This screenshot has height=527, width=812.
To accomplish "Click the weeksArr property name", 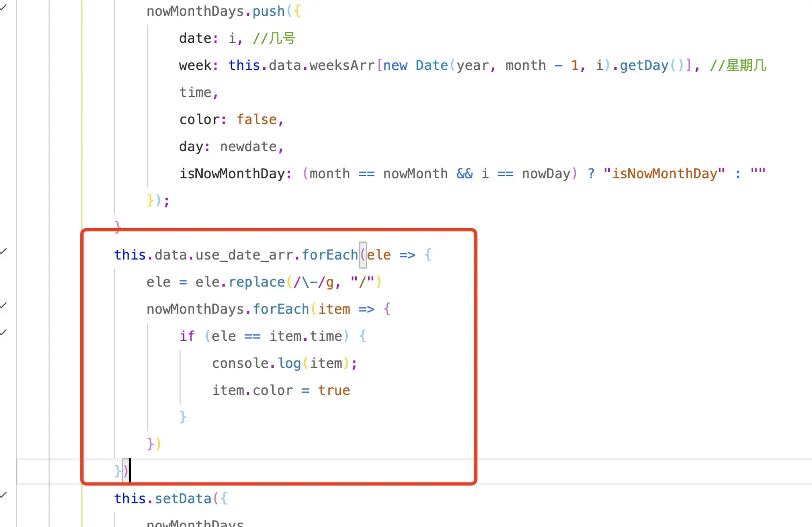I will coord(342,65).
